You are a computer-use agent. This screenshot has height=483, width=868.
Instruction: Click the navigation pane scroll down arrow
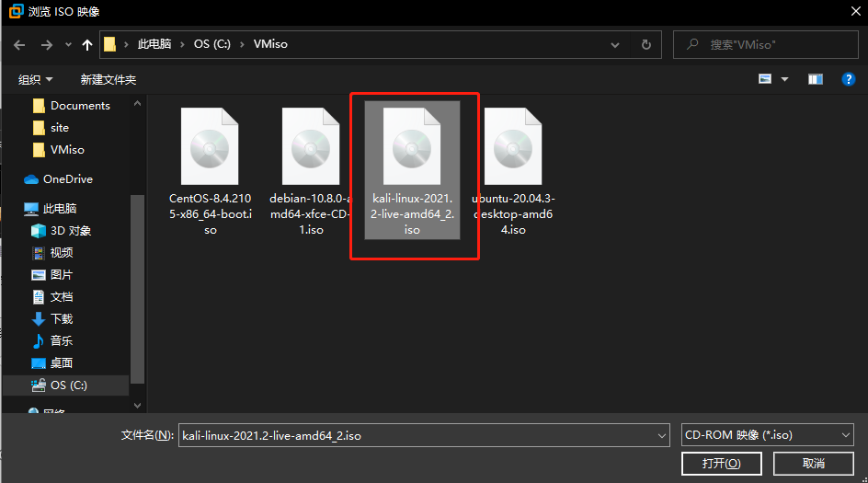coord(137,406)
